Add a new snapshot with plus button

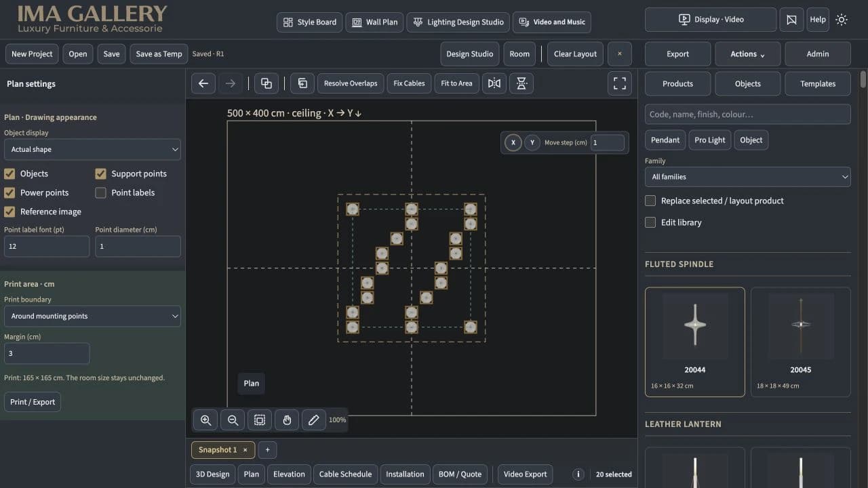coord(267,449)
